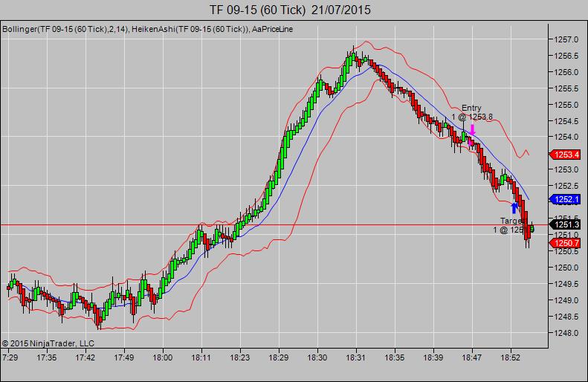Screen dimensions: 588x382
Task: Click the 1248.0 price axis label
Action: click(x=566, y=333)
